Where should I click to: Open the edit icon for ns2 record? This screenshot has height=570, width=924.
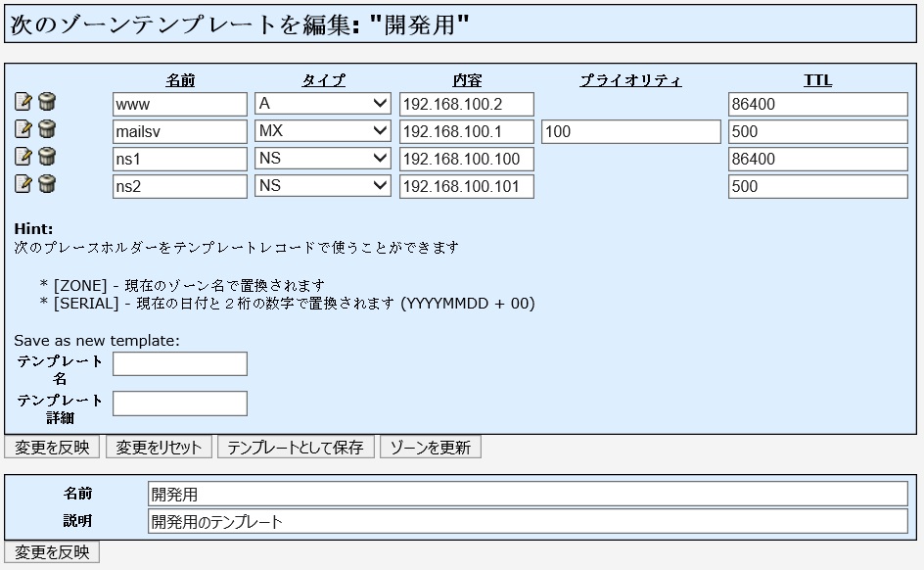(x=23, y=184)
